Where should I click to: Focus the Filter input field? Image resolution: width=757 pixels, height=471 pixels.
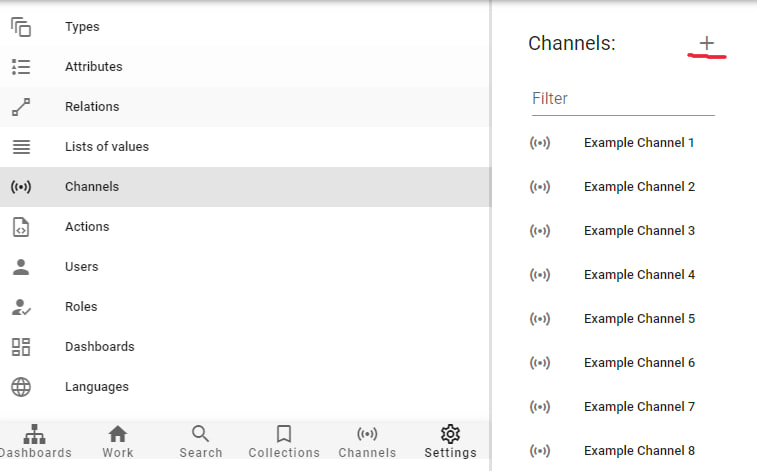click(623, 99)
